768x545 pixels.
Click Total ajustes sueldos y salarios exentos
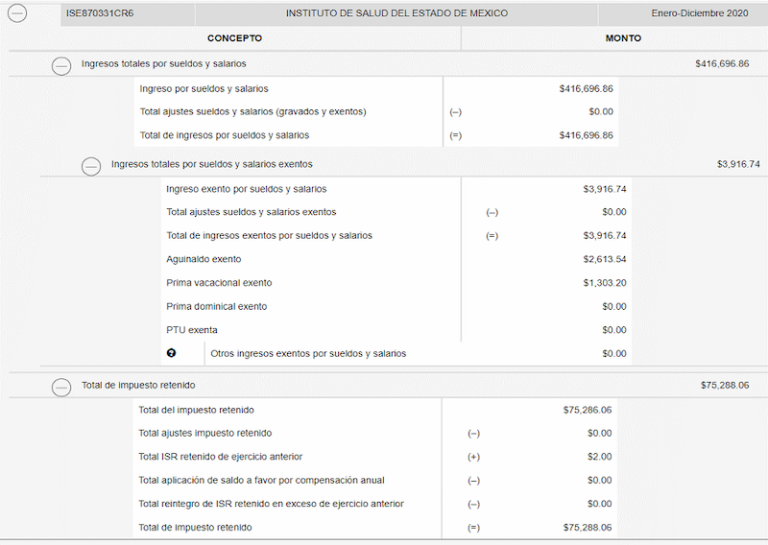(251, 212)
